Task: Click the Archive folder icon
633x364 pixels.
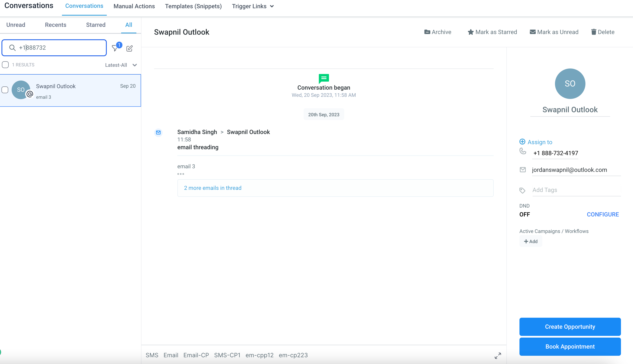Action: point(427,32)
